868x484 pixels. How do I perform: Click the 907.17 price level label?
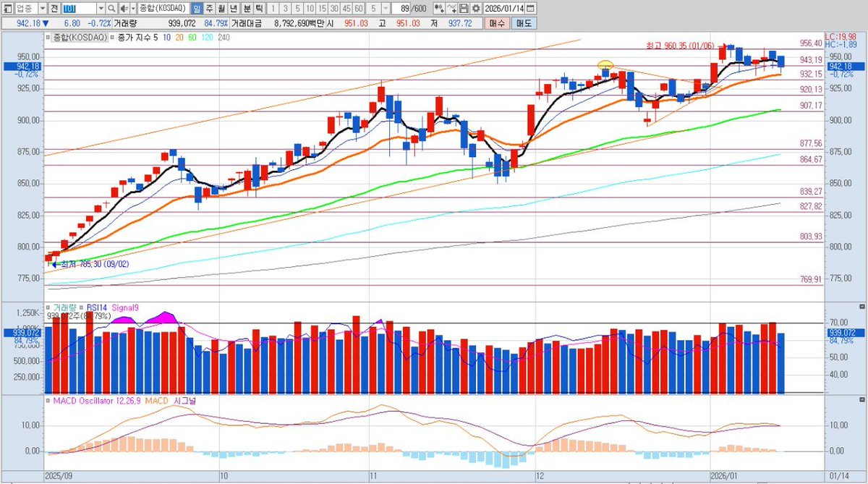click(811, 106)
